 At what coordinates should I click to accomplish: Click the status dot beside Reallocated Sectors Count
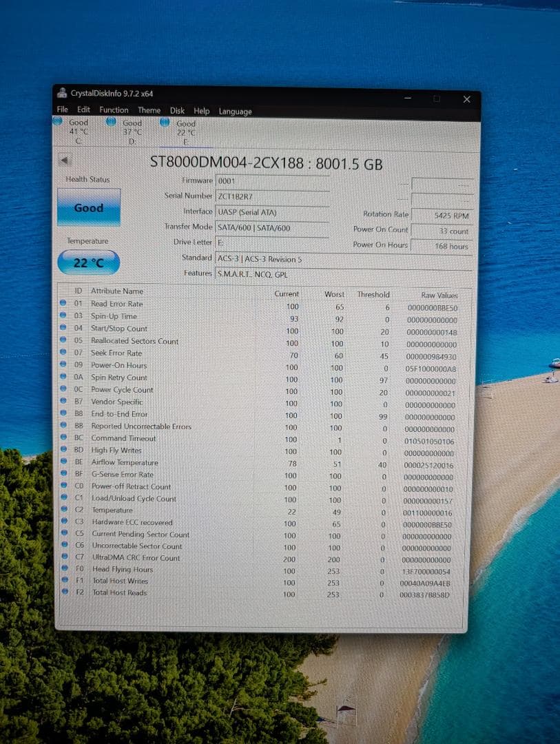tap(64, 342)
